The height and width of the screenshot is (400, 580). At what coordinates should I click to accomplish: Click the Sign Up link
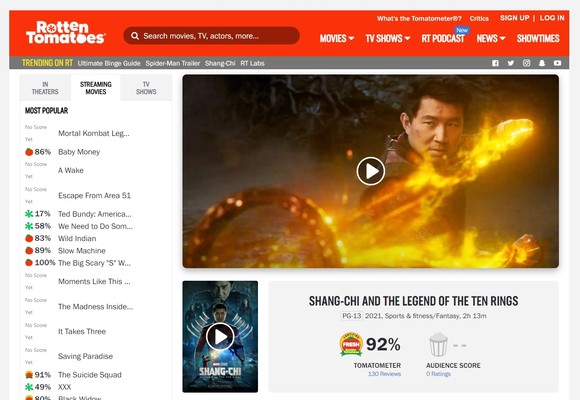(x=515, y=18)
